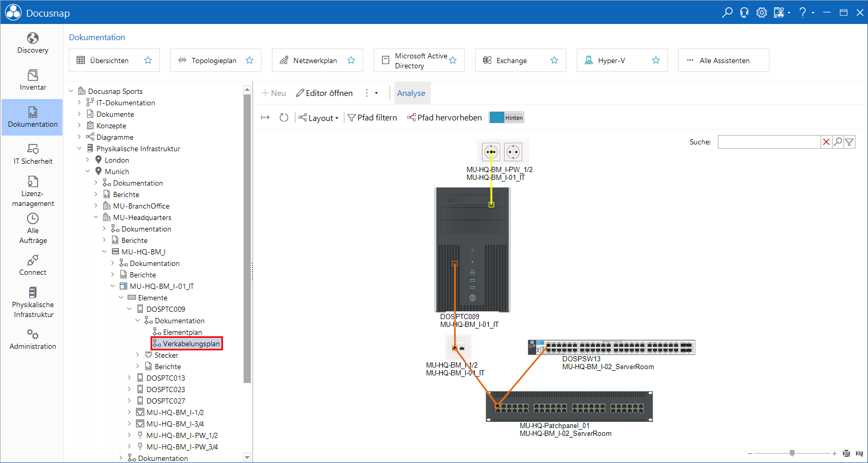This screenshot has width=868, height=463.
Task: Click the search magnifier icon in title bar
Action: click(x=727, y=13)
